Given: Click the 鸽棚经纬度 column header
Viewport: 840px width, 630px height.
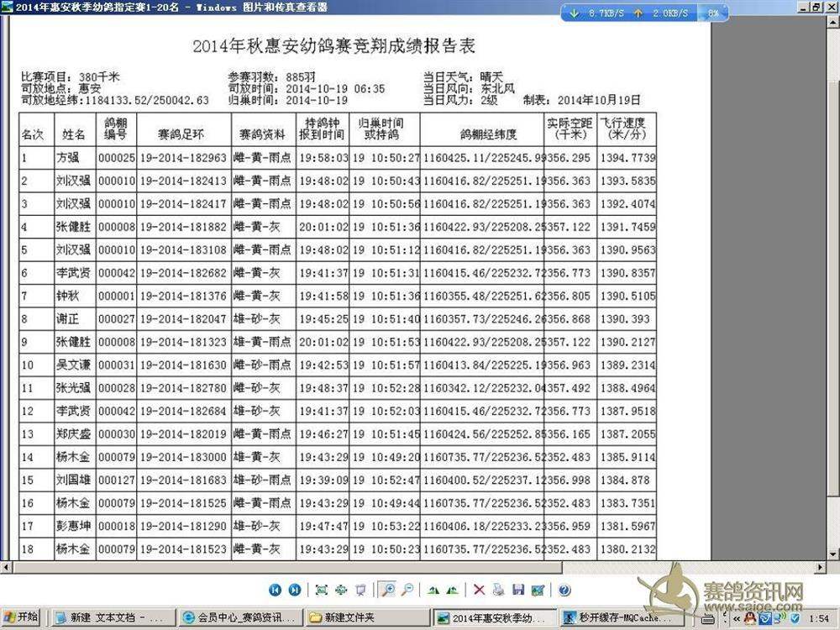Looking at the screenshot, I should [488, 134].
